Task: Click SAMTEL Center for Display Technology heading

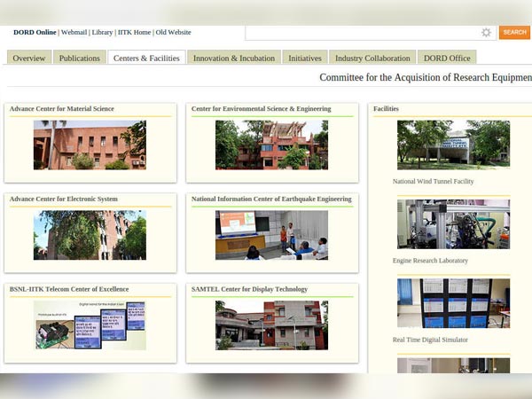Action: 249,289
